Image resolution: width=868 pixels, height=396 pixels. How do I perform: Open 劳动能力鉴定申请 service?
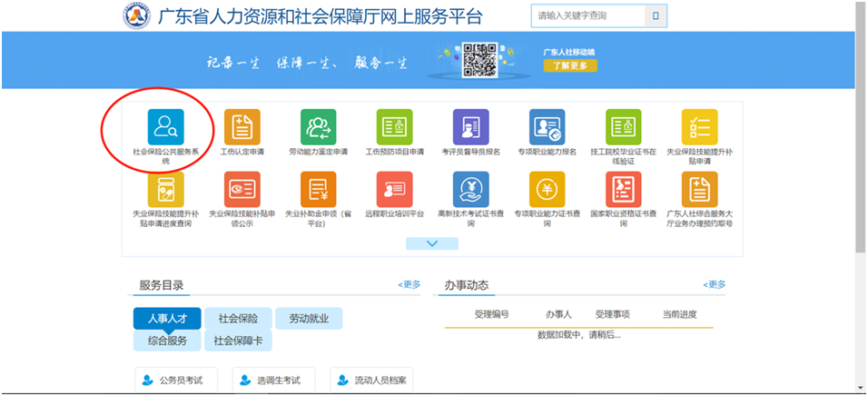pyautogui.click(x=318, y=126)
